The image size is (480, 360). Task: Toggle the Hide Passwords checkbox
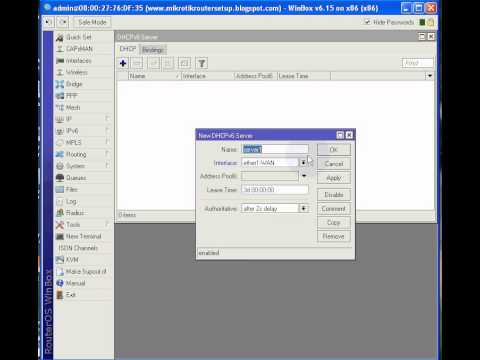pos(367,22)
